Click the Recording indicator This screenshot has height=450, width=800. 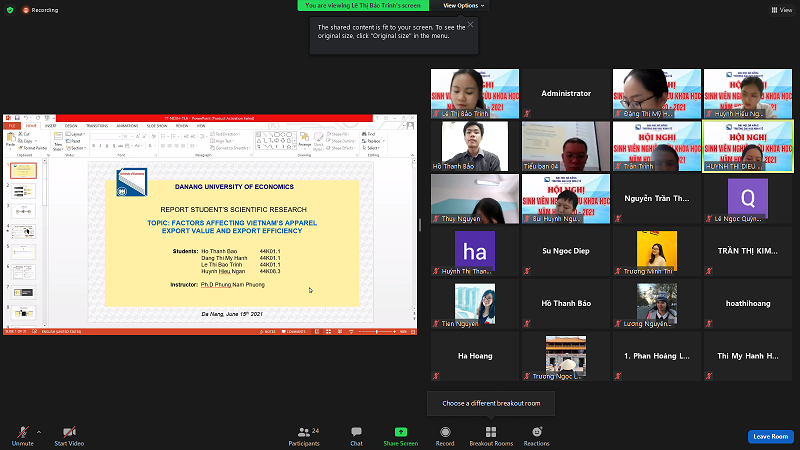pos(40,10)
